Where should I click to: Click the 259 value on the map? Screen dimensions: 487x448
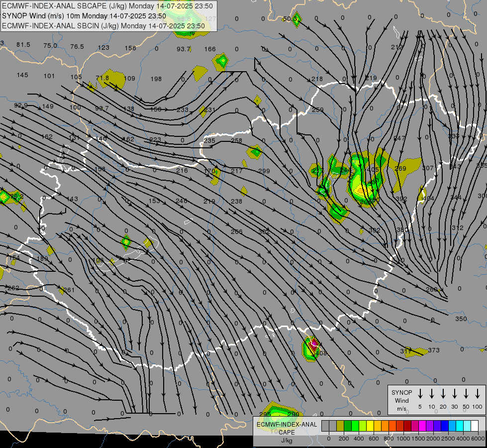(x=317, y=110)
